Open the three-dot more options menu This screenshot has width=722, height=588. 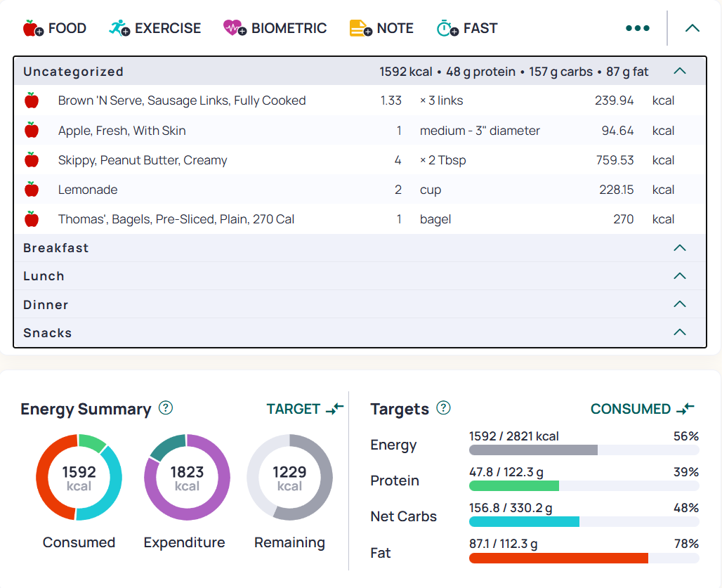click(638, 28)
